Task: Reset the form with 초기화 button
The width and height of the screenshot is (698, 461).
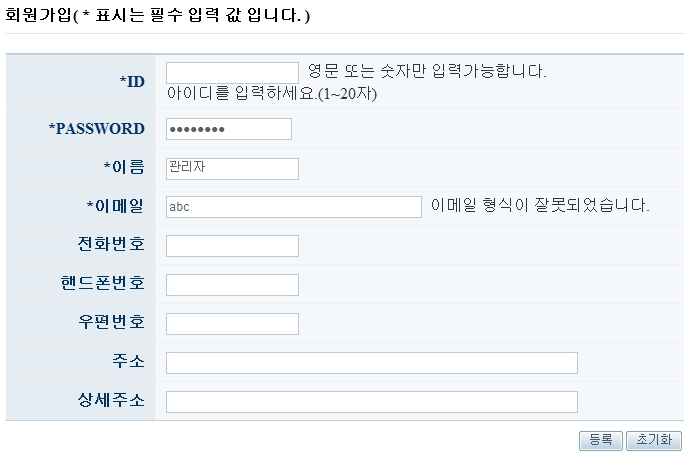Action: [654, 440]
